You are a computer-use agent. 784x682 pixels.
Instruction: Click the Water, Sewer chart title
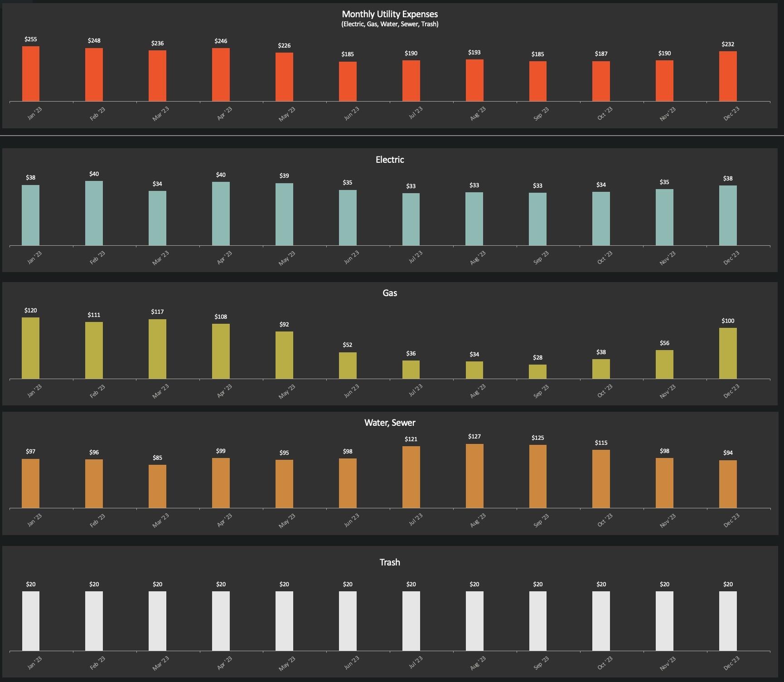coord(390,423)
